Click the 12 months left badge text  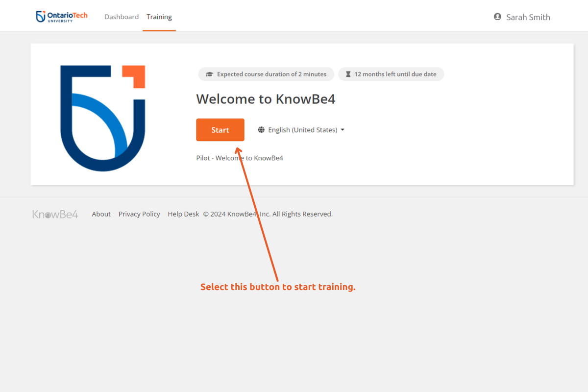pyautogui.click(x=395, y=74)
